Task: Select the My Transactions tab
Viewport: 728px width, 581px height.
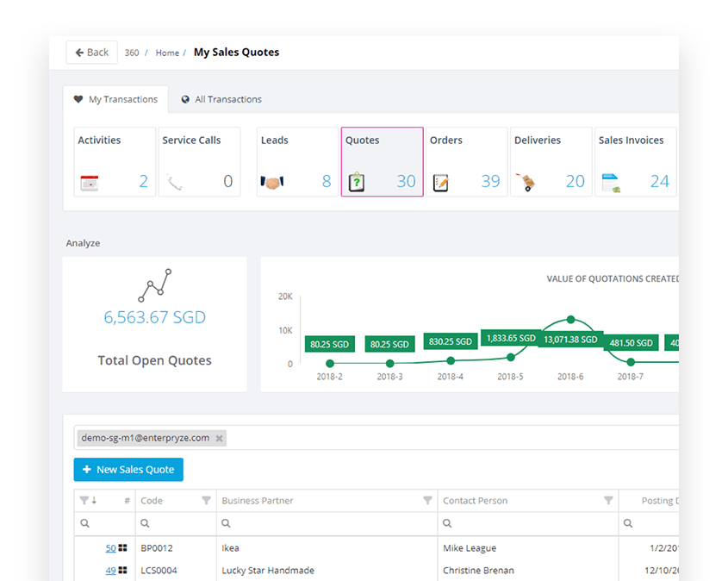Action: pyautogui.click(x=115, y=99)
